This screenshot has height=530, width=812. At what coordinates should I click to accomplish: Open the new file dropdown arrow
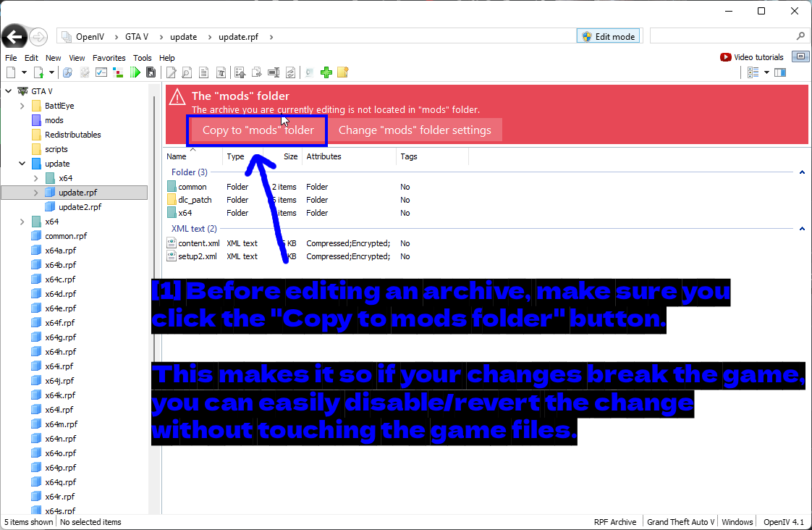[x=23, y=72]
